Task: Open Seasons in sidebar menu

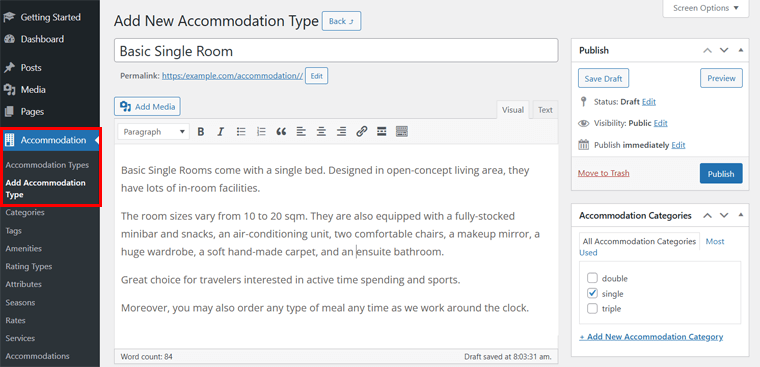Action: point(20,303)
